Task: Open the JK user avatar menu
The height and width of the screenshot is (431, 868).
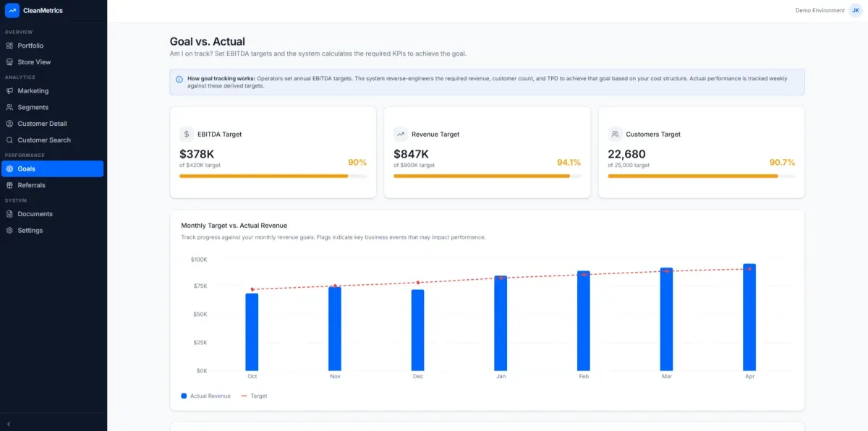Action: (856, 10)
